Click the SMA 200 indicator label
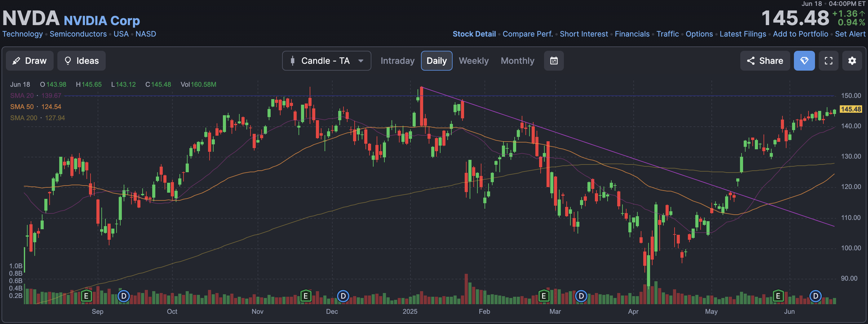 pos(38,118)
